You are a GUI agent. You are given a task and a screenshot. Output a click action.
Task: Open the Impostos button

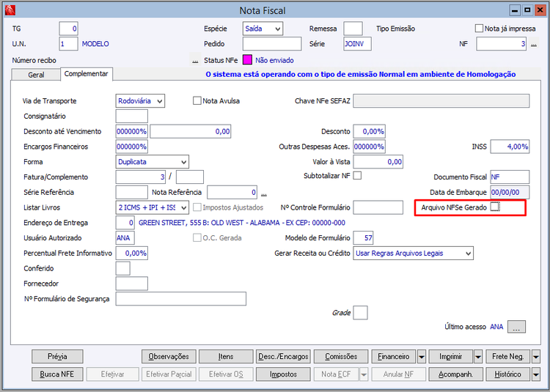tap(283, 374)
